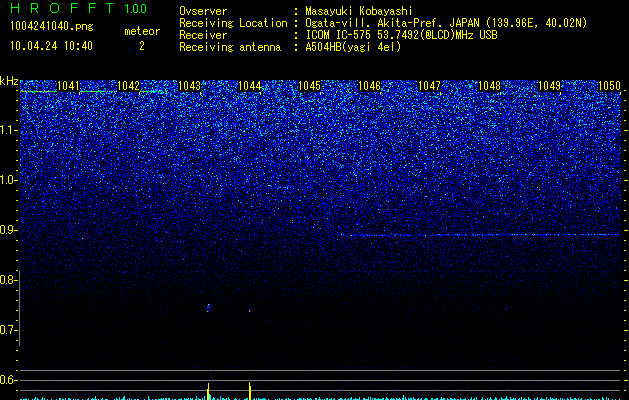Click the 0.7 kHz axis label
Screen dimensions: 629x400
click(8, 330)
